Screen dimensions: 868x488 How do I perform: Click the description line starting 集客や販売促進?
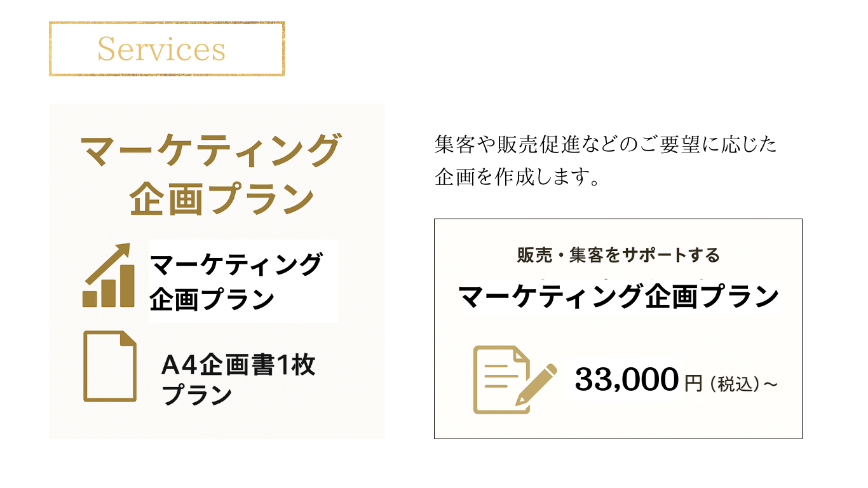605,146
